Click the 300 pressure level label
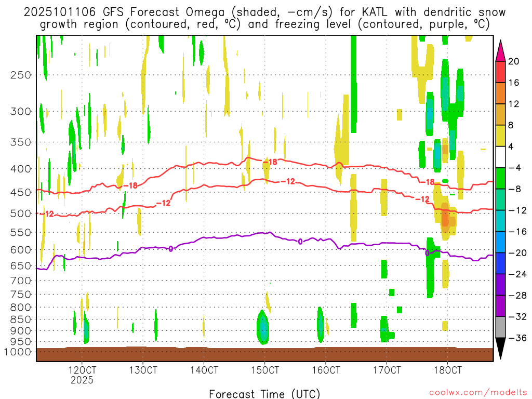 (21, 111)
